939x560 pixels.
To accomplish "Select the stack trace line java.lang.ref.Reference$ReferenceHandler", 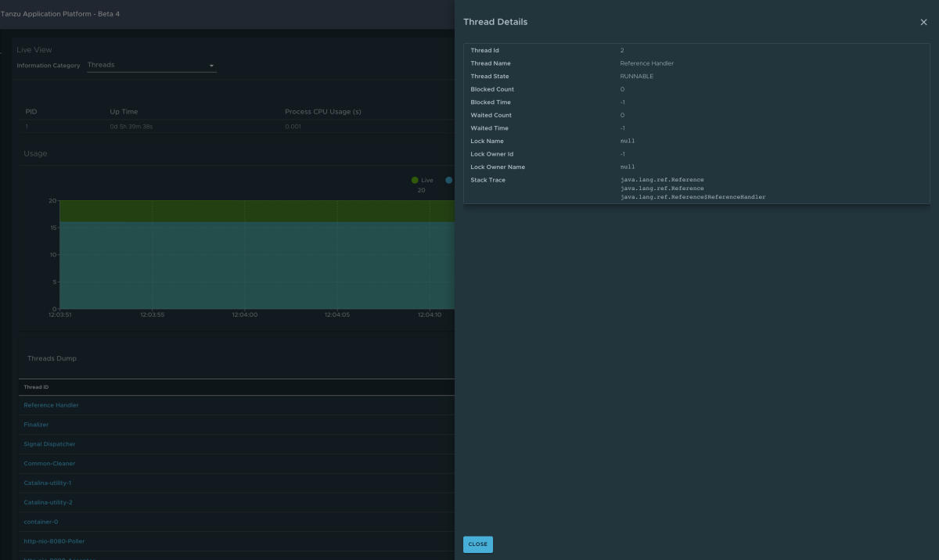I will tap(693, 197).
